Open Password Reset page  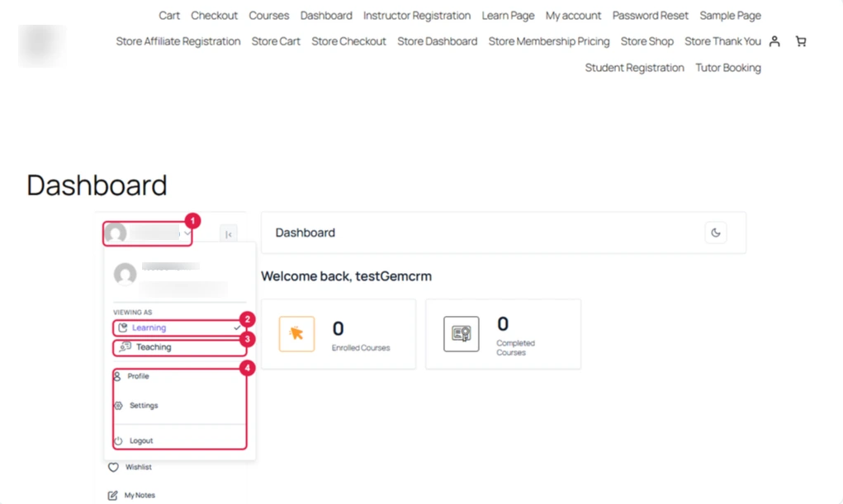(651, 16)
